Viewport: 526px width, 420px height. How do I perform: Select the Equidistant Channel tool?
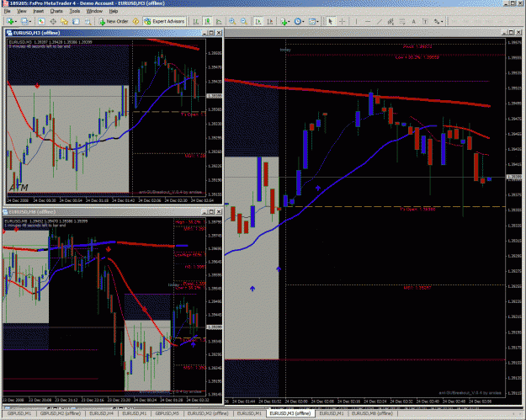click(x=391, y=22)
